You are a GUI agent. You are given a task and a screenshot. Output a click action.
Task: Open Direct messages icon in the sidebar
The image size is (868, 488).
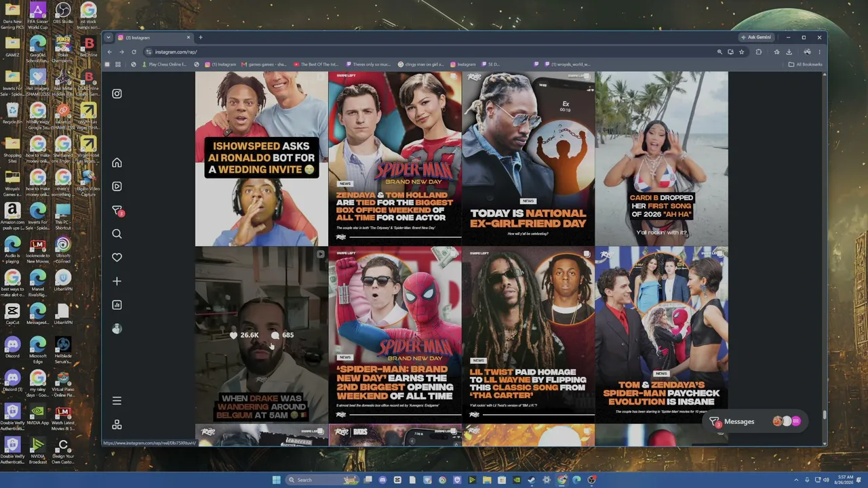117,211
